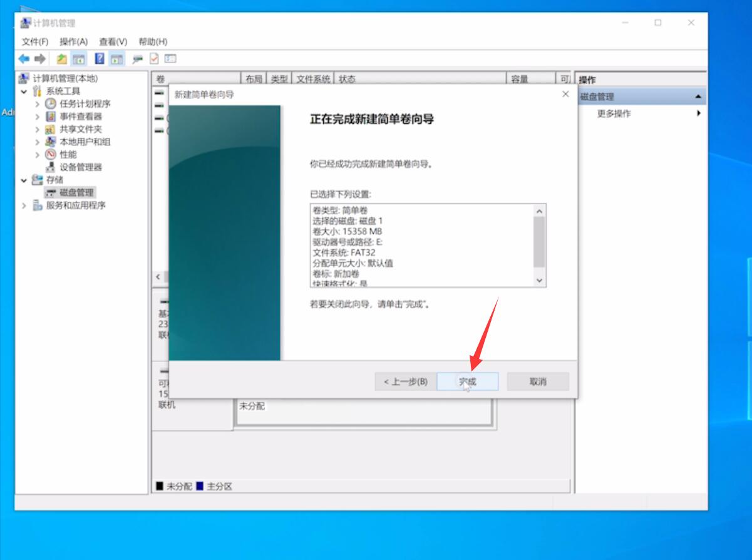Click 完成 to finish the wizard
This screenshot has height=560, width=752.
(467, 381)
